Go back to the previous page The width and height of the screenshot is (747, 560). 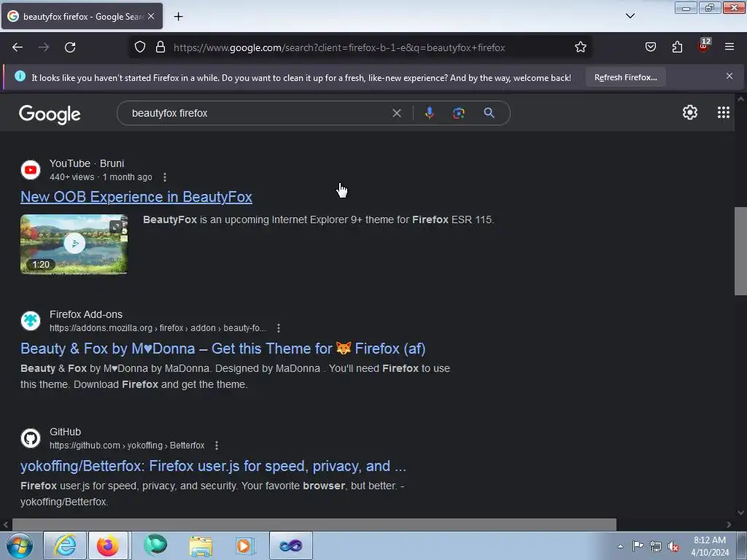18,47
